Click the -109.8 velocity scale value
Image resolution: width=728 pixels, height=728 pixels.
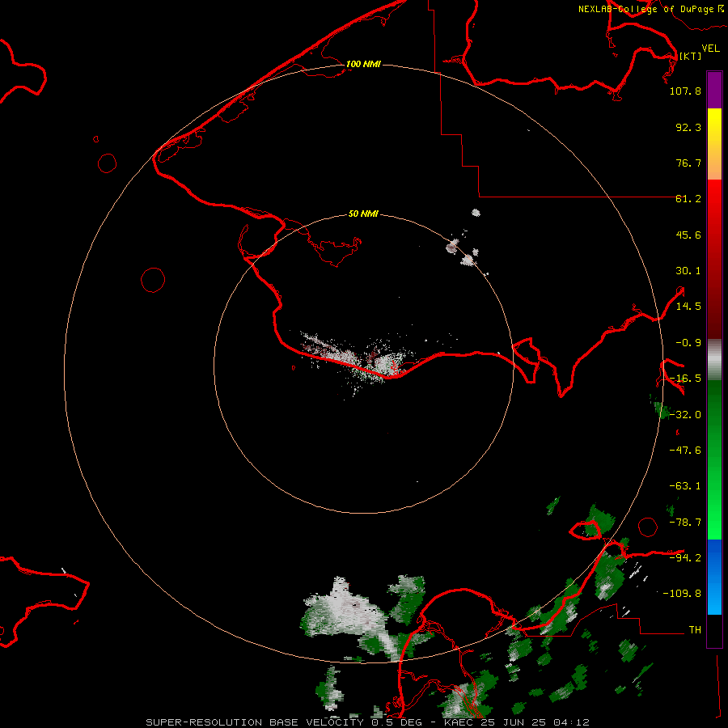682,594
